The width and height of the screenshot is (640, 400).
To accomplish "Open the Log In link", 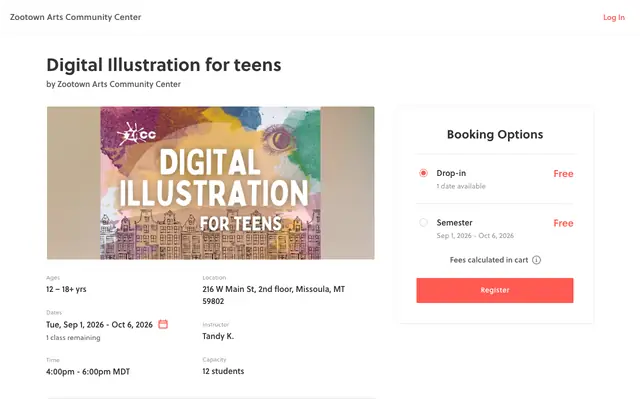I will click(614, 18).
